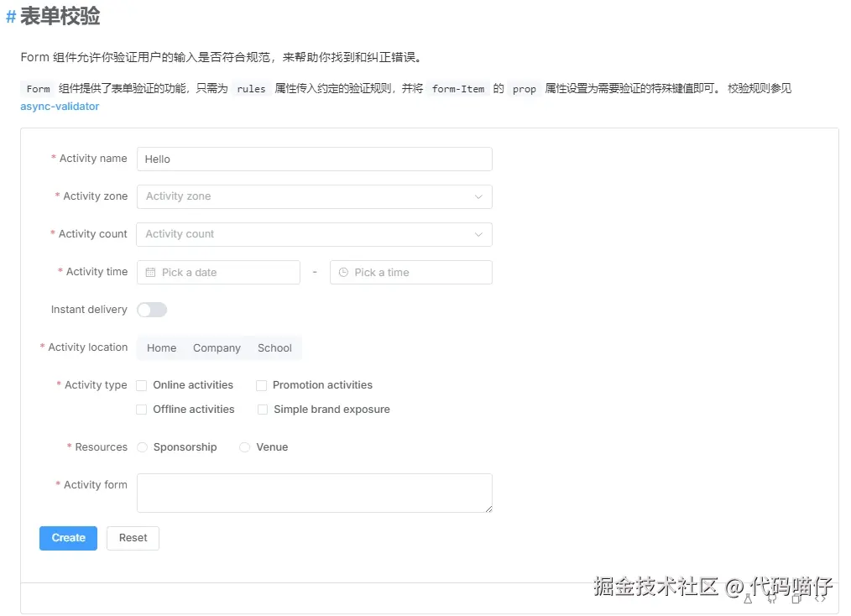This screenshot has width=851, height=616.
Task: Select the Sponsorship radio button
Action: point(142,447)
